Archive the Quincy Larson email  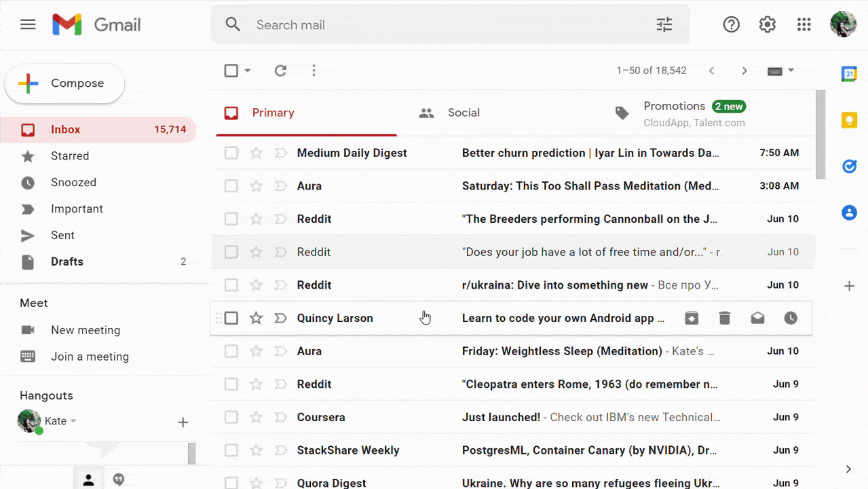pos(692,318)
